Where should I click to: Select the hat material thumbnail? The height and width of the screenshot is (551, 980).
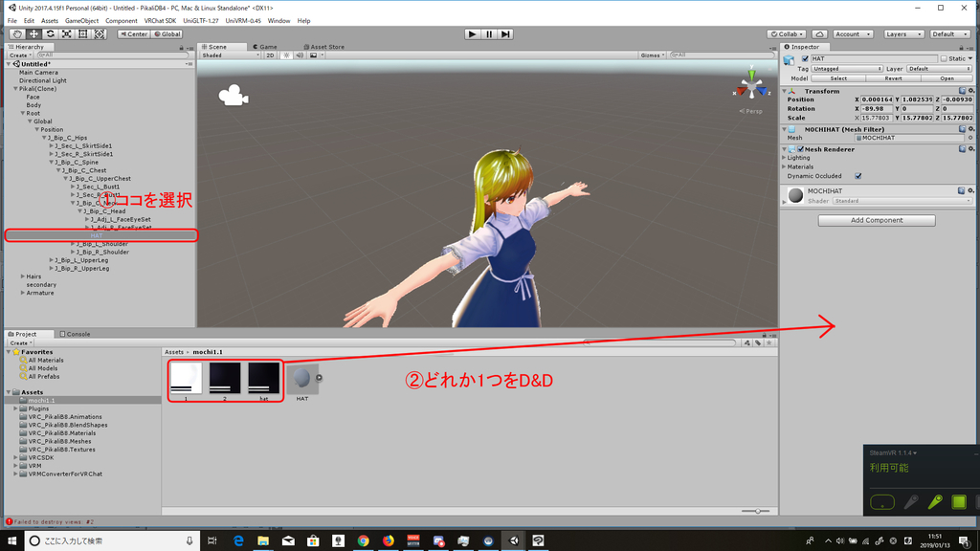[264, 381]
